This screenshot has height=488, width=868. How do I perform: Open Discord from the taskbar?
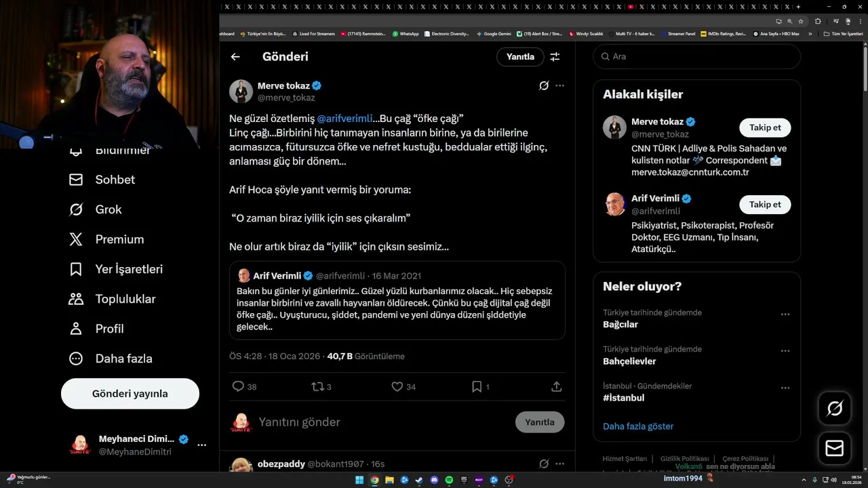pos(434,480)
